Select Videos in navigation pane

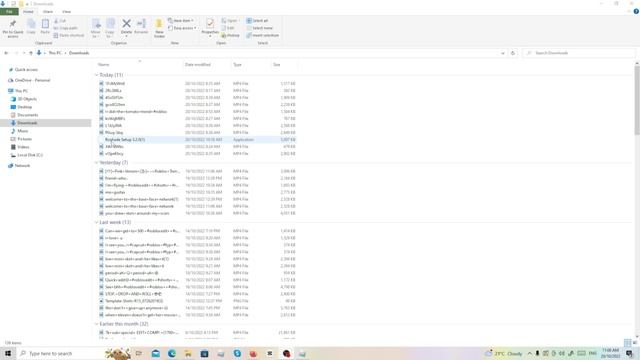pyautogui.click(x=23, y=147)
